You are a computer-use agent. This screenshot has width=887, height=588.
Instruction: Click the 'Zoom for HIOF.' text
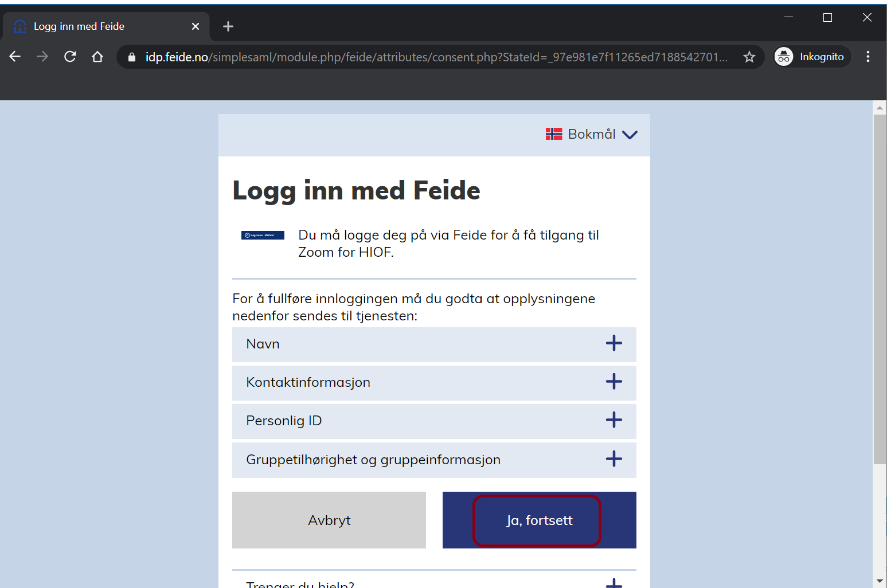tap(346, 252)
